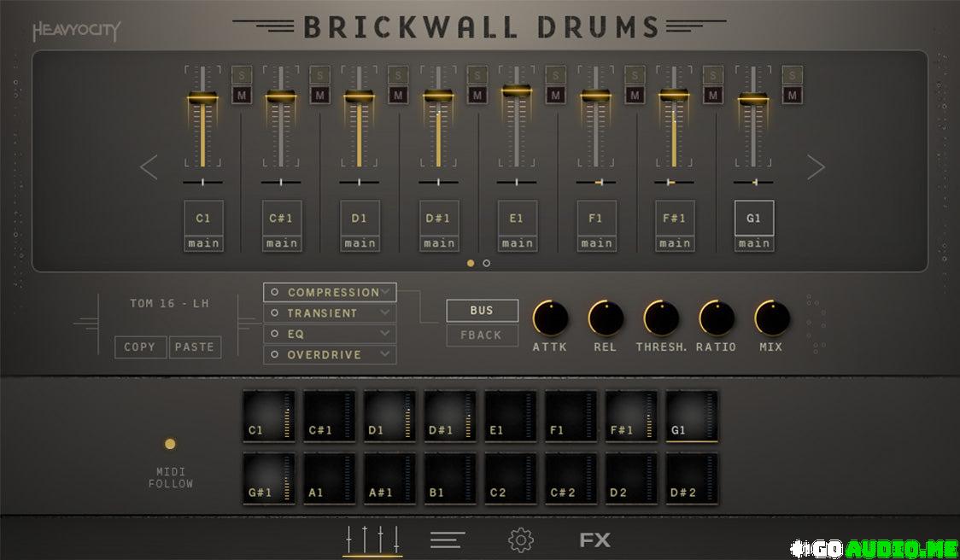Enable the Overdrive effect power button

[x=274, y=354]
